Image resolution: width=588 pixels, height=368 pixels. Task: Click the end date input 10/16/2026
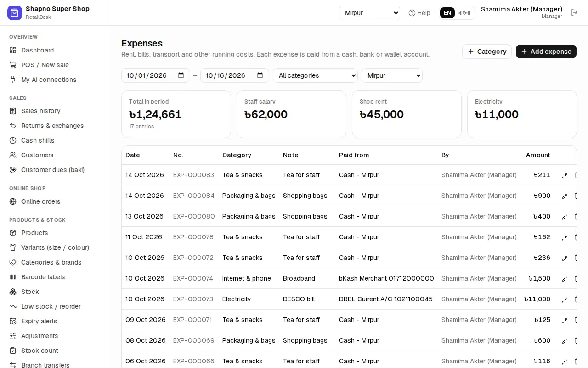(x=235, y=75)
